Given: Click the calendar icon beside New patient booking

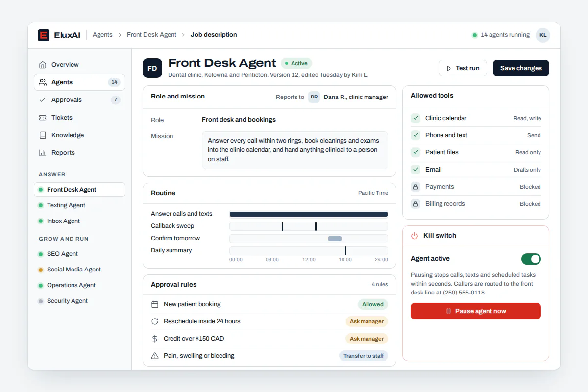Looking at the screenshot, I should tap(155, 304).
